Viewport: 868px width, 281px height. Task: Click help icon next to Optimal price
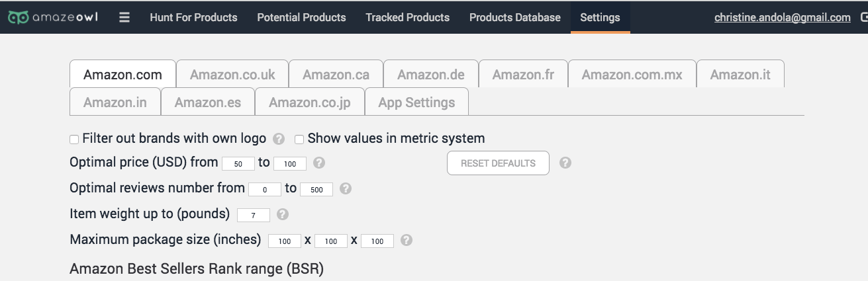(318, 163)
